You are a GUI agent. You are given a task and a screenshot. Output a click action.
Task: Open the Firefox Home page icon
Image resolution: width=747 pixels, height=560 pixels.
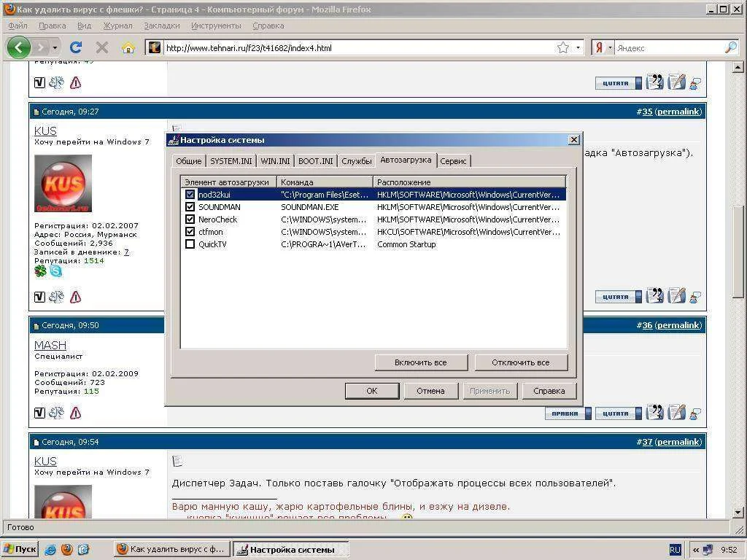(x=128, y=47)
